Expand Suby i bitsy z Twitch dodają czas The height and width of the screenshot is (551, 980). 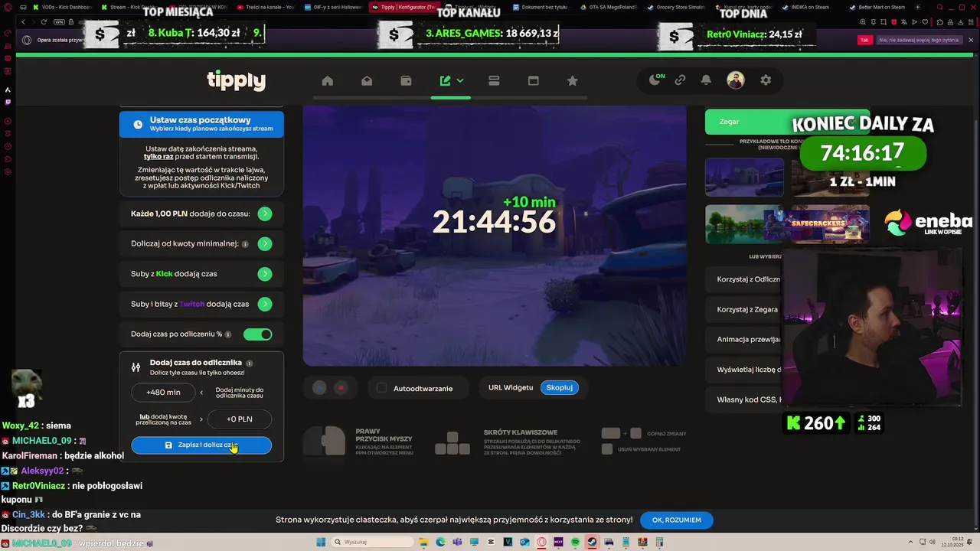click(265, 304)
